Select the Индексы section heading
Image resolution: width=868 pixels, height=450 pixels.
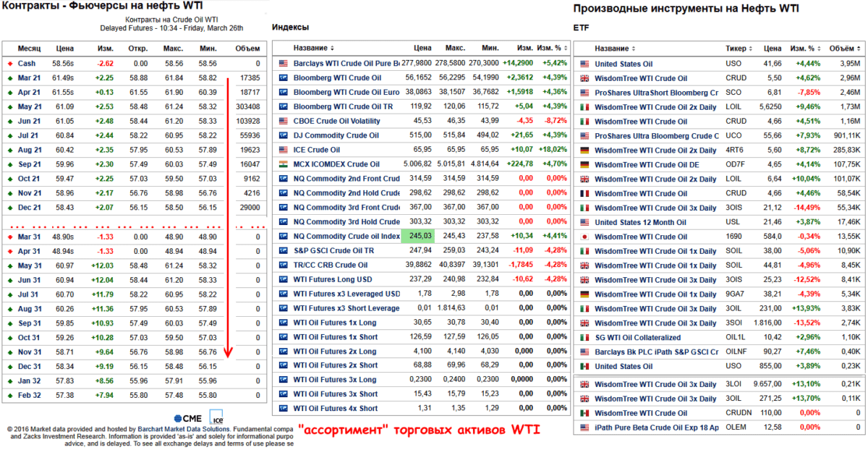pos(290,27)
